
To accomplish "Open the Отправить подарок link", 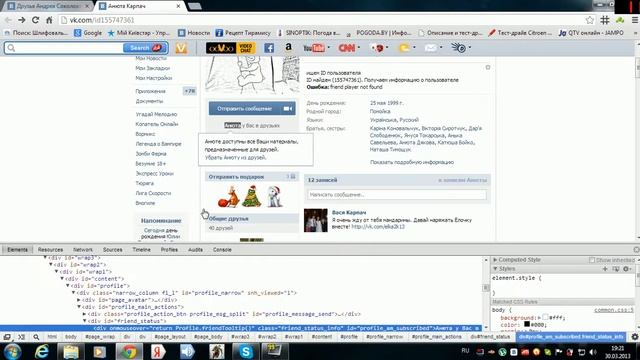I will [x=236, y=177].
